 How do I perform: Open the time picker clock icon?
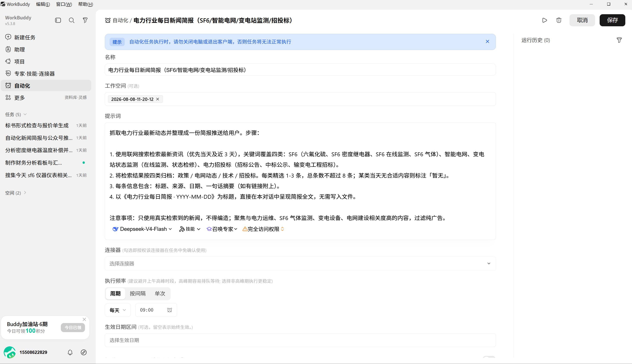pyautogui.click(x=170, y=310)
